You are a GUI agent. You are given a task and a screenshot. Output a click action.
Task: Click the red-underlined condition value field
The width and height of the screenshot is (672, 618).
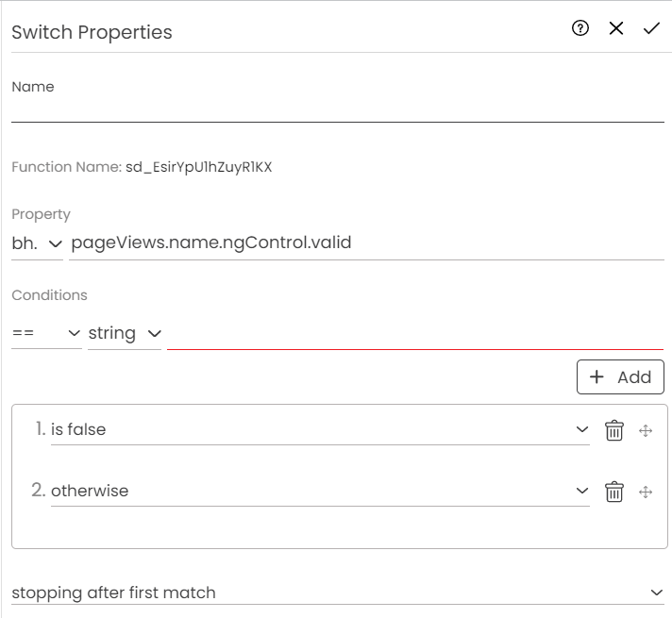414,334
